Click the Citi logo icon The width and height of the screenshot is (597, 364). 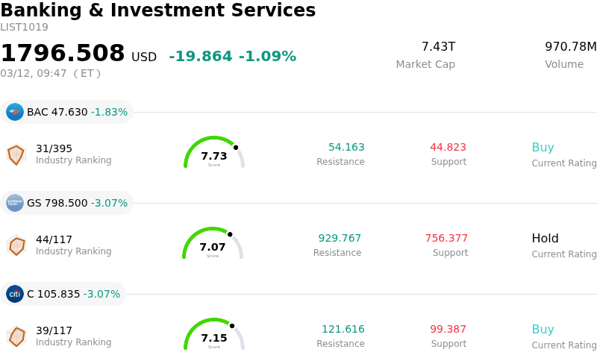pos(15,294)
